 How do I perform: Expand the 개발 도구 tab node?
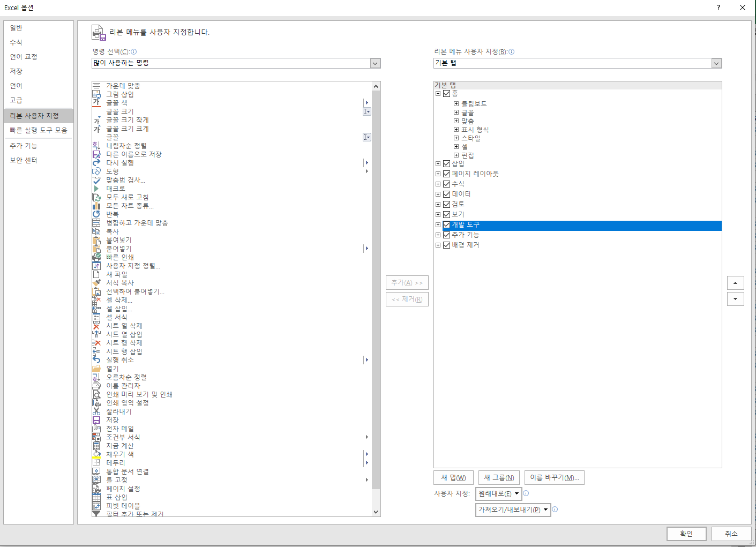[438, 224]
